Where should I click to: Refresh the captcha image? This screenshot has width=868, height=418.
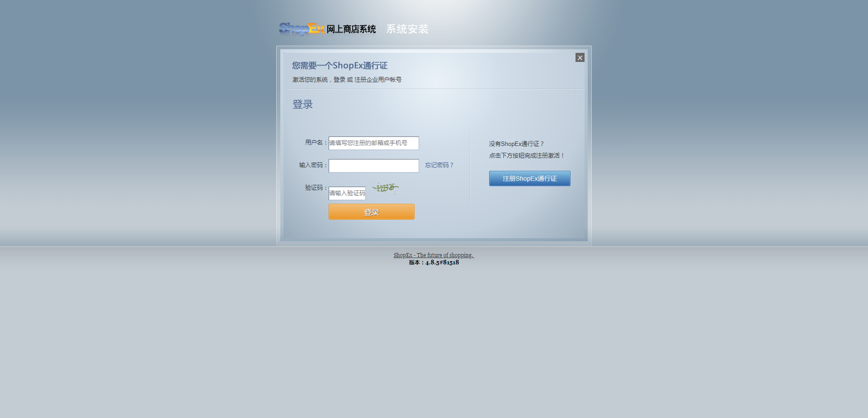coord(386,188)
